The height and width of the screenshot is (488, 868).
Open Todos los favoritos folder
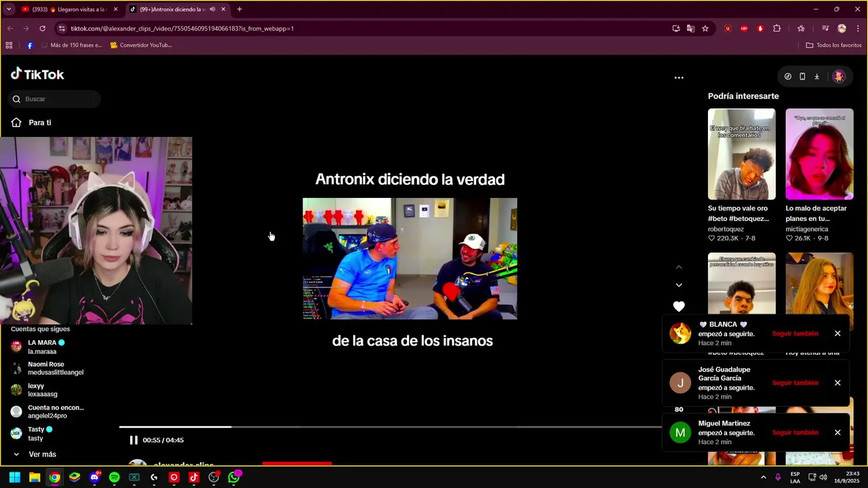tap(833, 45)
